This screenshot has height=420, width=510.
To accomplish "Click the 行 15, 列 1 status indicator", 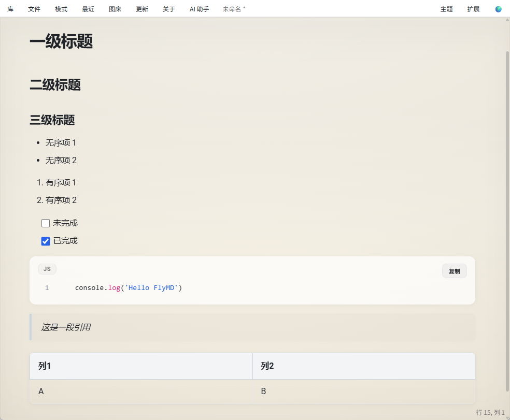I will (x=490, y=412).
